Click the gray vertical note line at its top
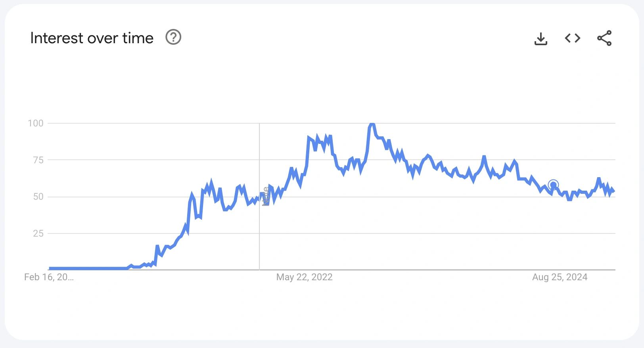Viewport: 644px width, 348px height. click(259, 125)
